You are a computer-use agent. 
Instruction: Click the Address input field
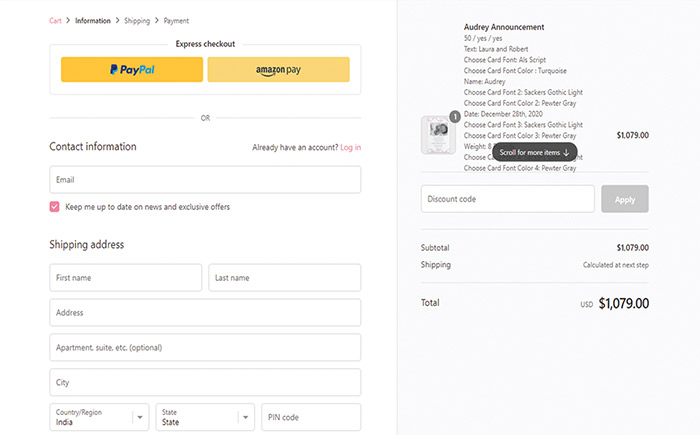(x=205, y=313)
